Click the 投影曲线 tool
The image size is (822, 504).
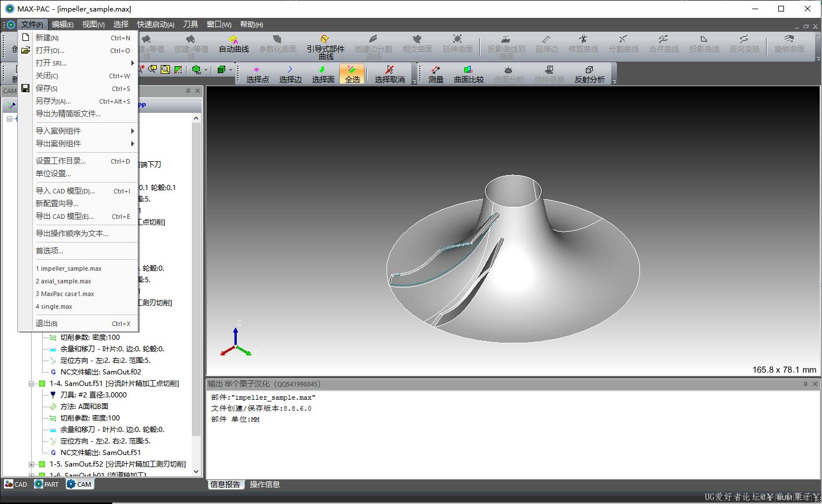click(704, 44)
